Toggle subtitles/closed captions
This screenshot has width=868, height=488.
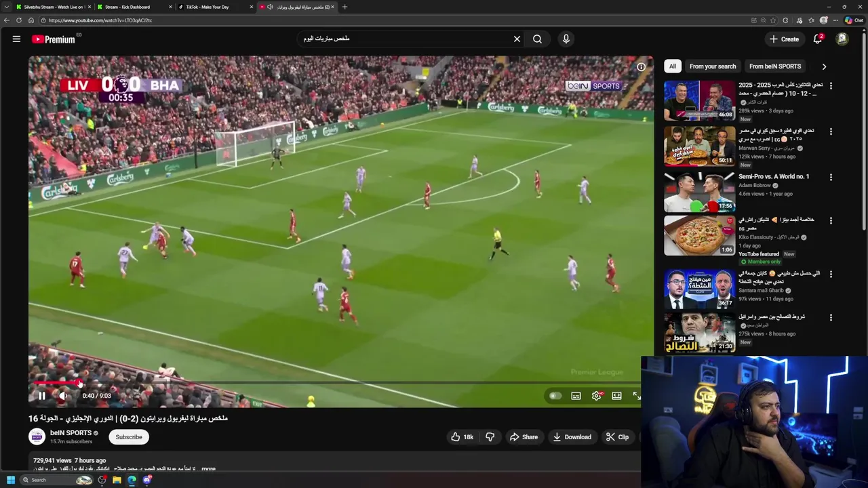576,396
